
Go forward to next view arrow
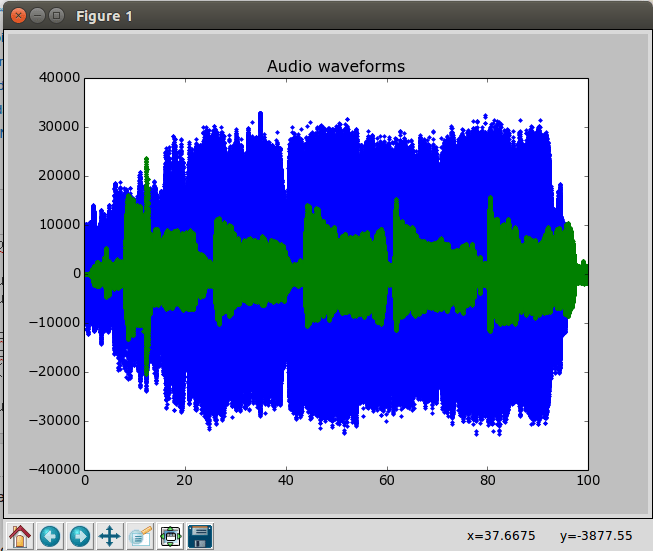(80, 536)
